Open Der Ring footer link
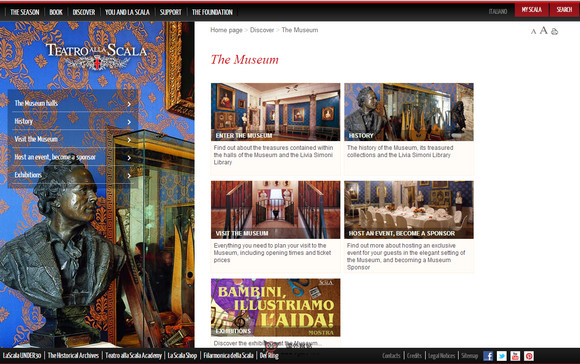Image resolution: width=580 pixels, height=364 pixels. [x=269, y=355]
